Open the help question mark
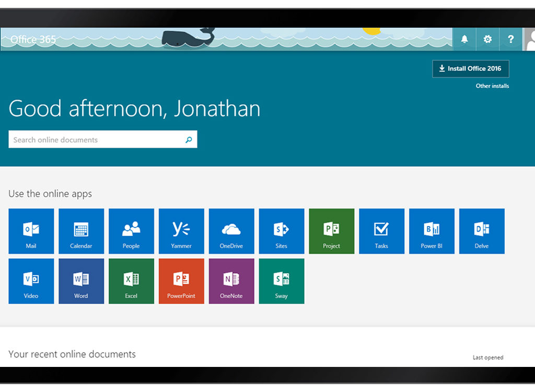535x392 pixels. coord(511,39)
